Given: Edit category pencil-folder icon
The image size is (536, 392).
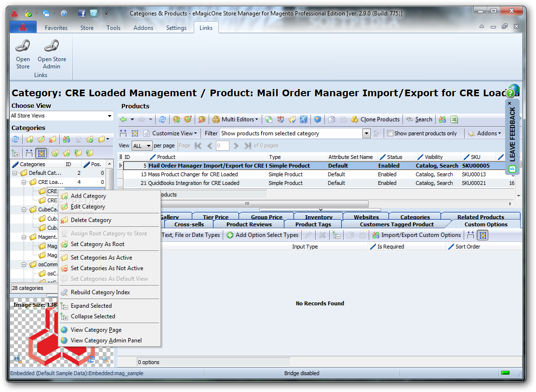Looking at the screenshot, I should 41,139.
